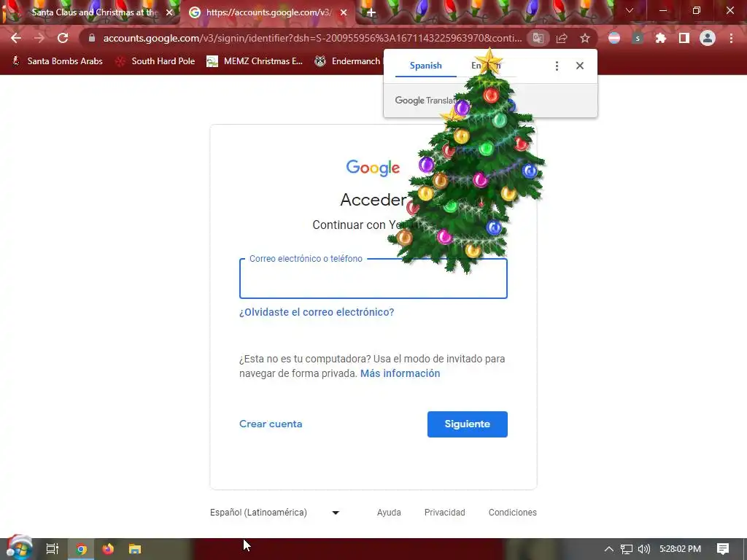Open the Action Center notification icon
747x560 pixels.
(723, 549)
